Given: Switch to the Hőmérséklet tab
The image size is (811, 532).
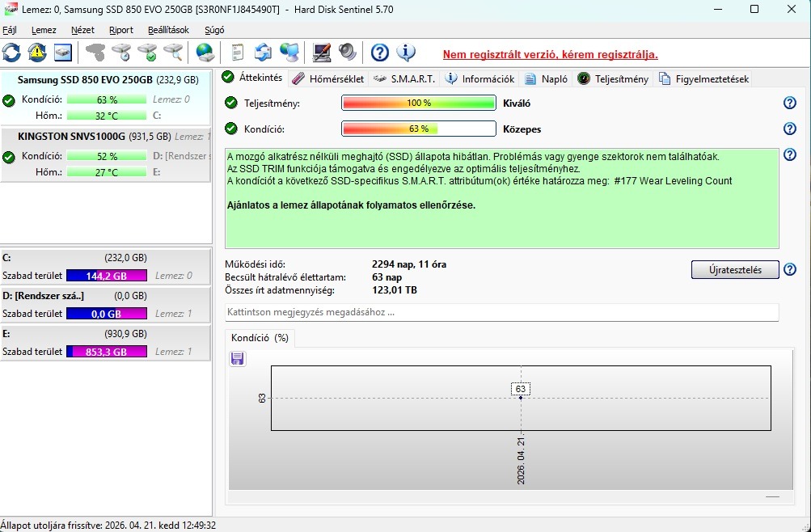Looking at the screenshot, I should 328,78.
